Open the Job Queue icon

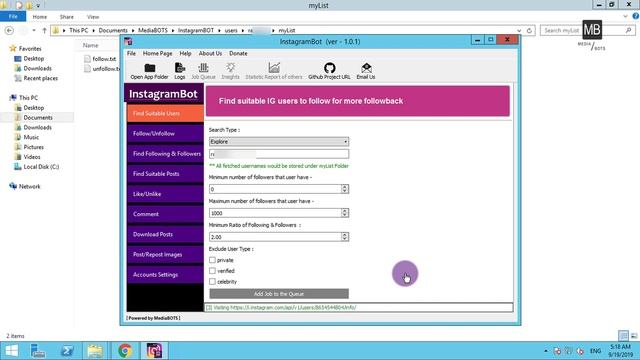point(203,71)
